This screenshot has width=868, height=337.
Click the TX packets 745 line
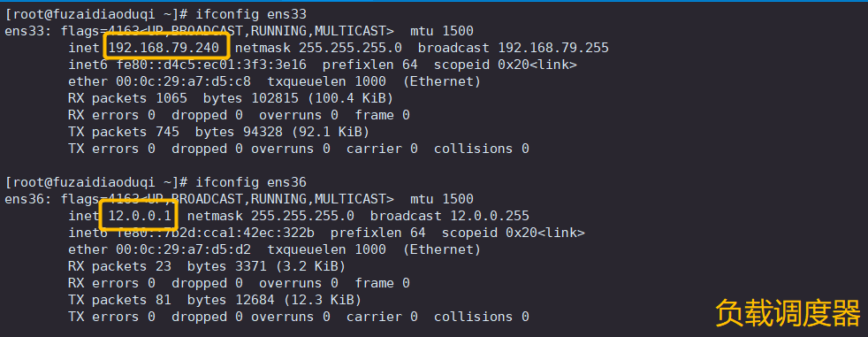coord(218,132)
